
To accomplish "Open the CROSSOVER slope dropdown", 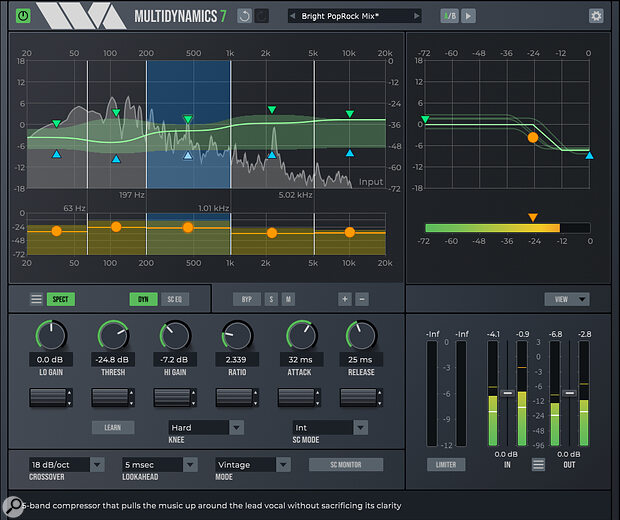I will [66, 465].
